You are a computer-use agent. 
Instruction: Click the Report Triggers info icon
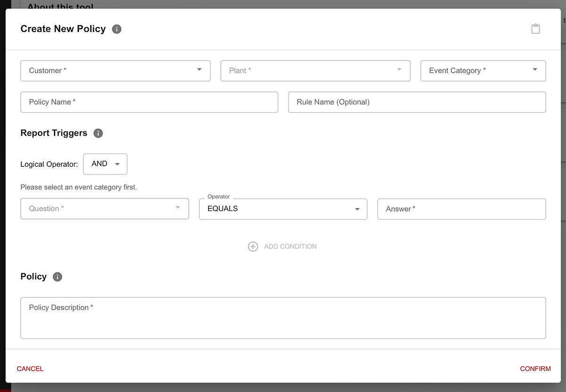tap(98, 133)
